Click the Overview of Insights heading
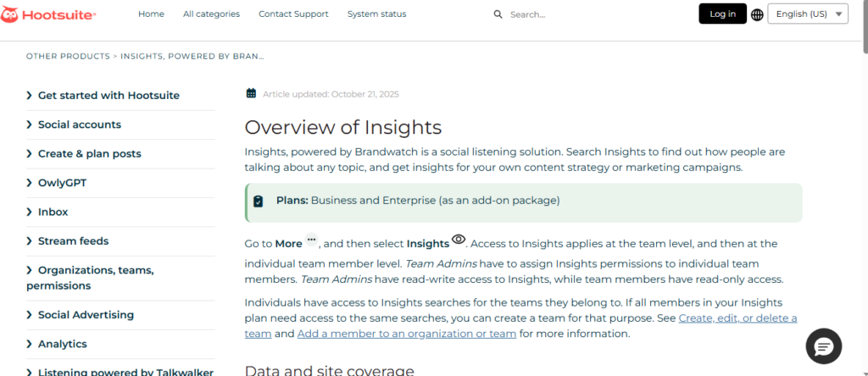The width and height of the screenshot is (868, 376). tap(343, 127)
